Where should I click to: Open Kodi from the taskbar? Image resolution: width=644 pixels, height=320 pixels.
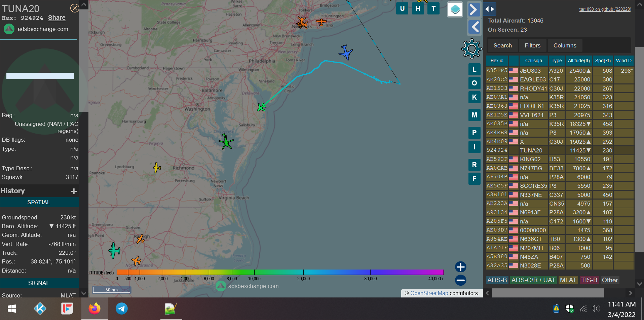coord(40,309)
